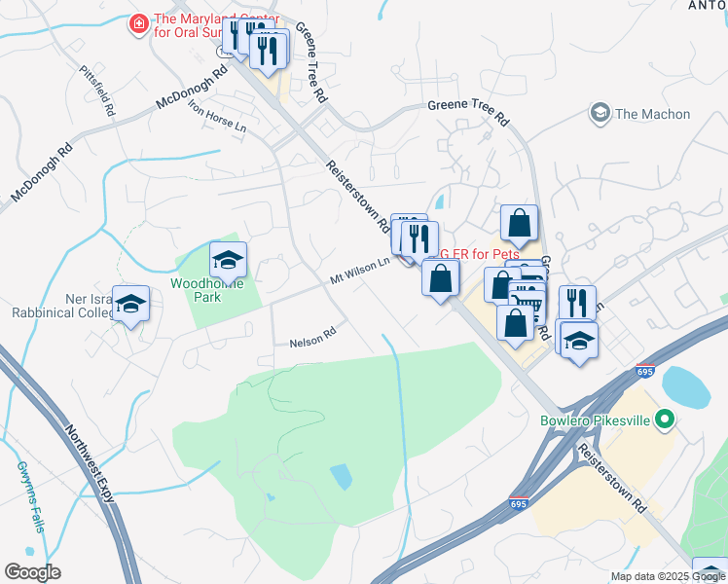Select the standalone restaurant marker east of shopping center
Viewport: 728px width, 584px height.
[x=577, y=304]
